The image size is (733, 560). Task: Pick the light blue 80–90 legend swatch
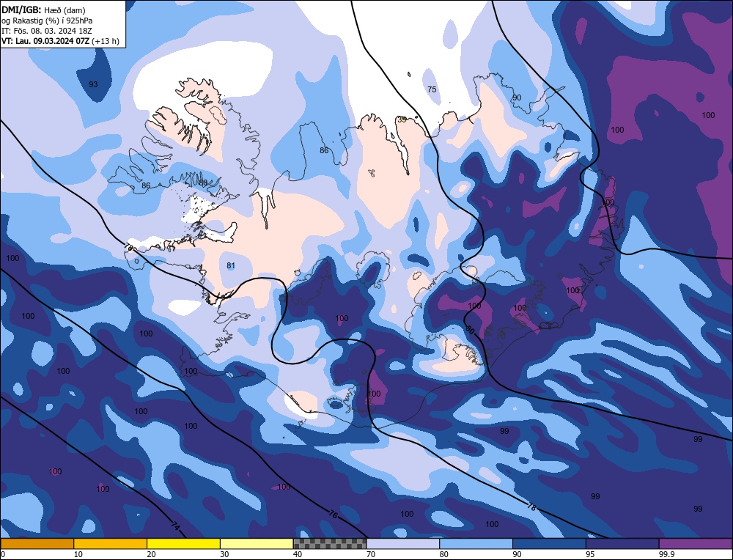point(476,543)
